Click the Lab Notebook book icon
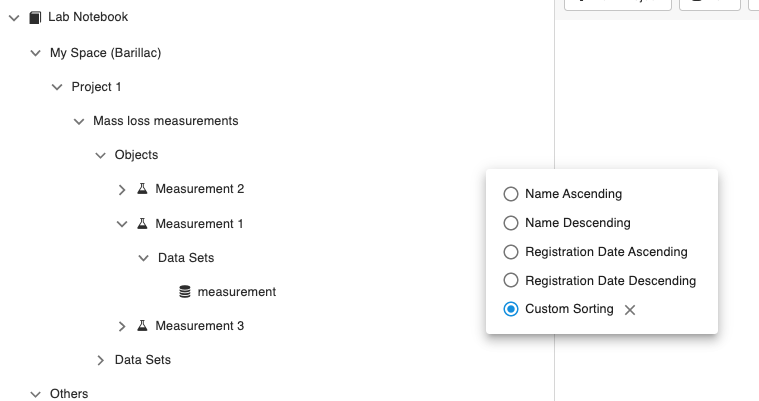 click(35, 17)
